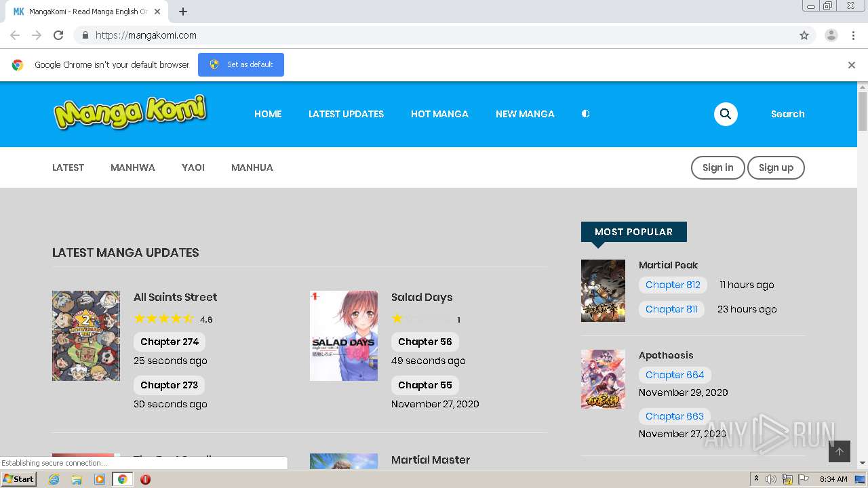Select MANHWA category tab

coord(133,167)
